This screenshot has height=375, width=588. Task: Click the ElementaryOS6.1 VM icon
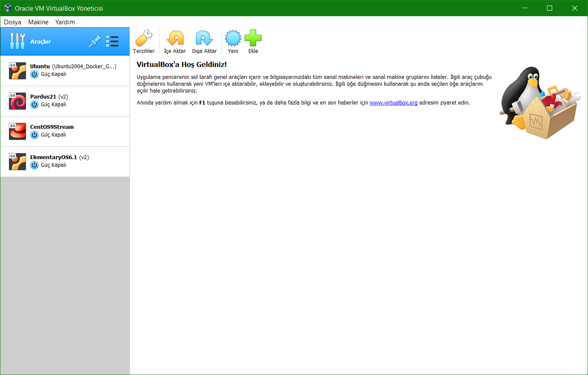click(17, 162)
